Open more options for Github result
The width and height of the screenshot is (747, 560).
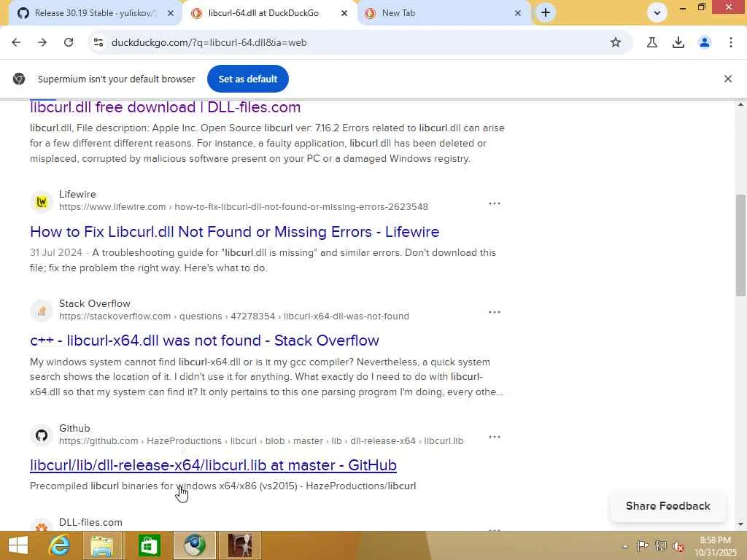pos(495,437)
